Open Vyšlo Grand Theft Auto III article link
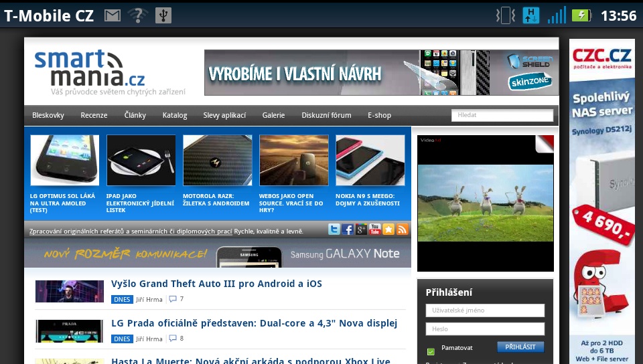643x364 pixels. pyautogui.click(x=216, y=284)
